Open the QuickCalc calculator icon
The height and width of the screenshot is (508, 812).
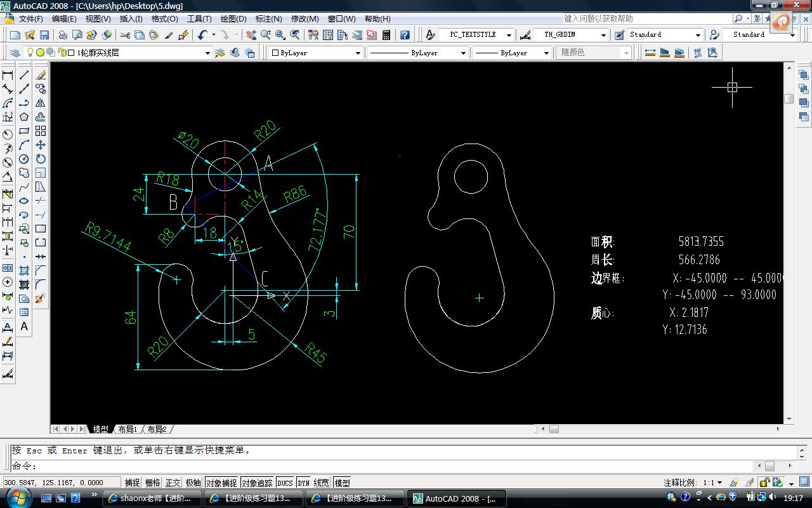(386, 35)
